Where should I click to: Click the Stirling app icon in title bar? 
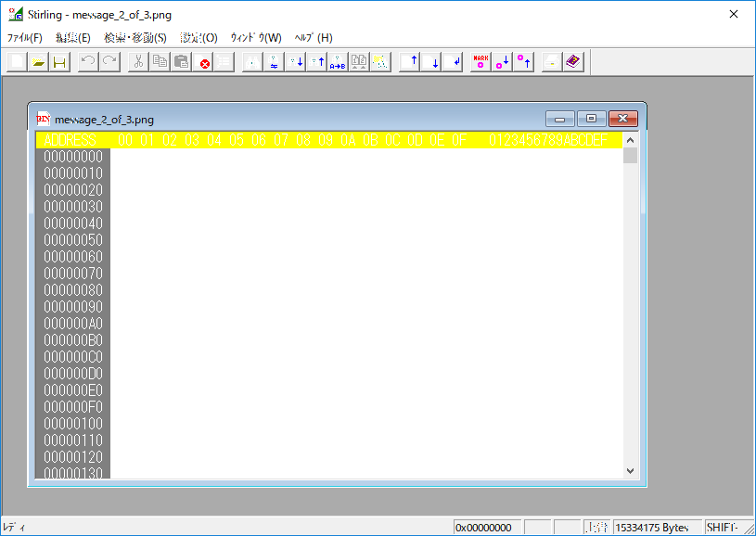16,14
